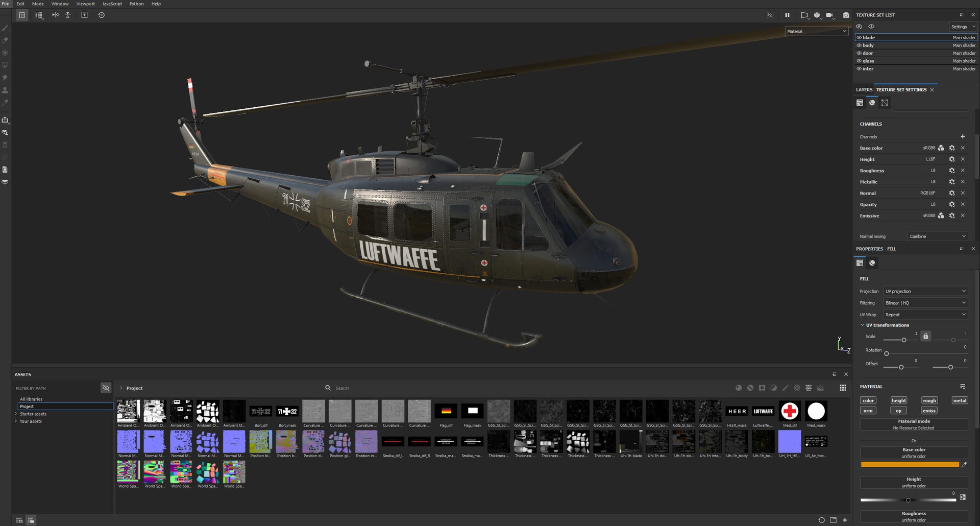
Task: Open the Export textures icon in left toolbar
Action: tap(5, 120)
